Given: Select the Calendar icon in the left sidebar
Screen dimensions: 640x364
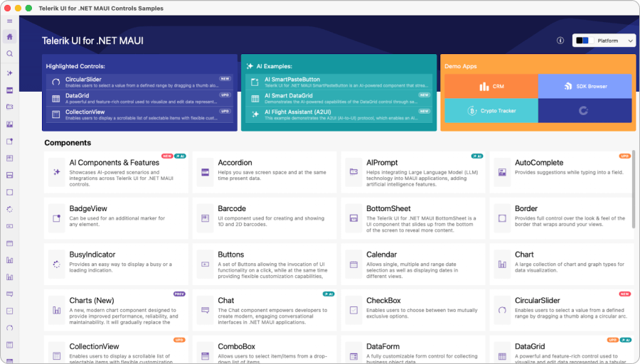Looking at the screenshot, I should [x=10, y=243].
